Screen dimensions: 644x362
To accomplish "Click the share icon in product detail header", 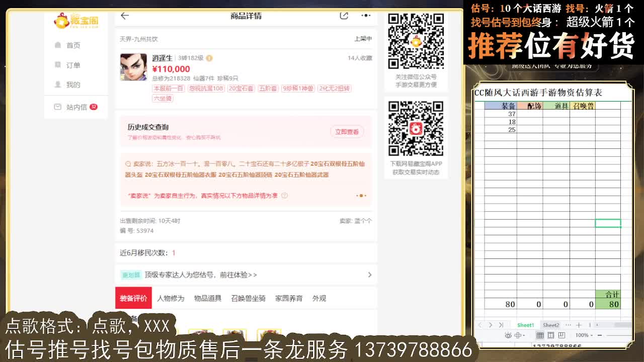I will (344, 16).
